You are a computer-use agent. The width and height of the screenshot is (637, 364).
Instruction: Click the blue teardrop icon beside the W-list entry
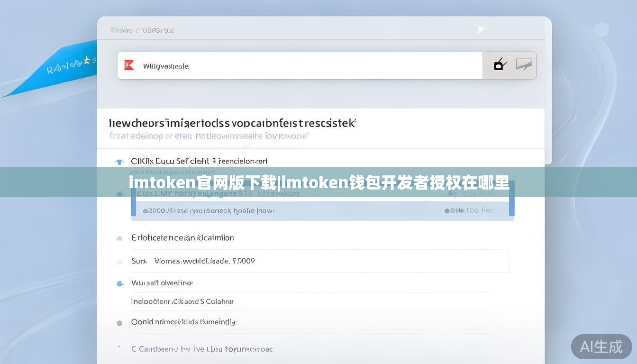tap(120, 283)
